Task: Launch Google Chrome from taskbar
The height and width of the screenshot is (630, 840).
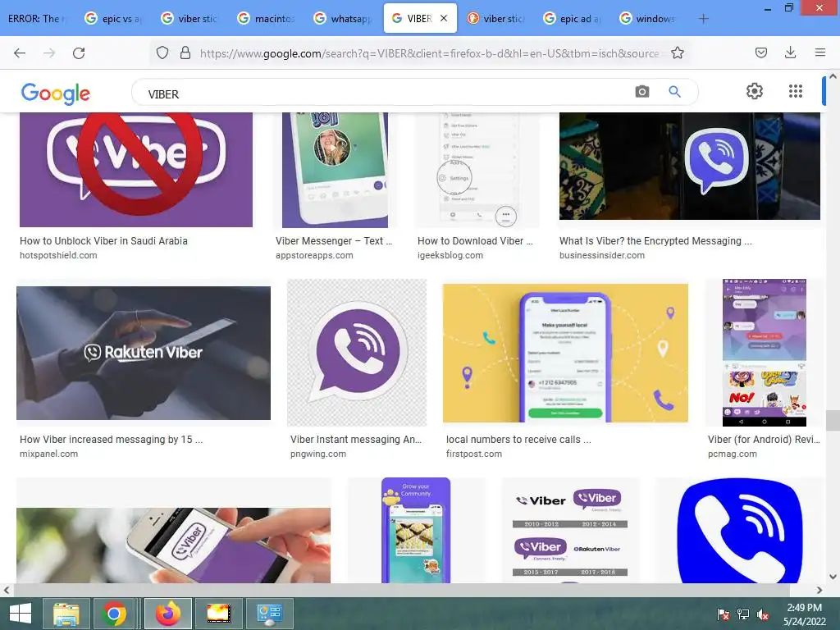Action: click(113, 614)
